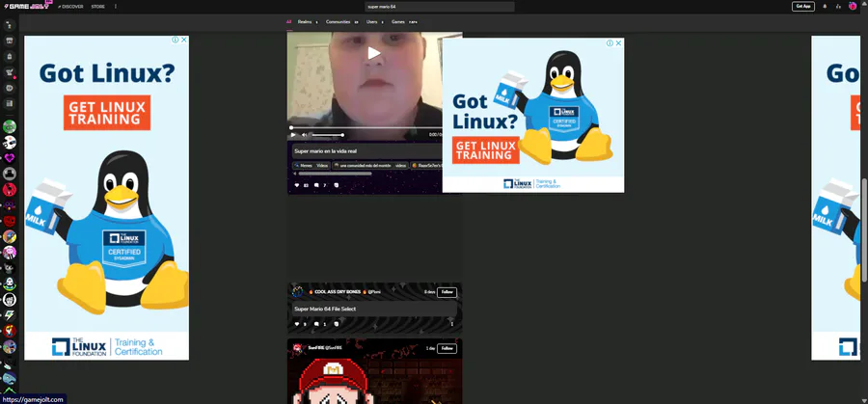
Task: Open the top icon in the left sidebar
Action: click(10, 25)
